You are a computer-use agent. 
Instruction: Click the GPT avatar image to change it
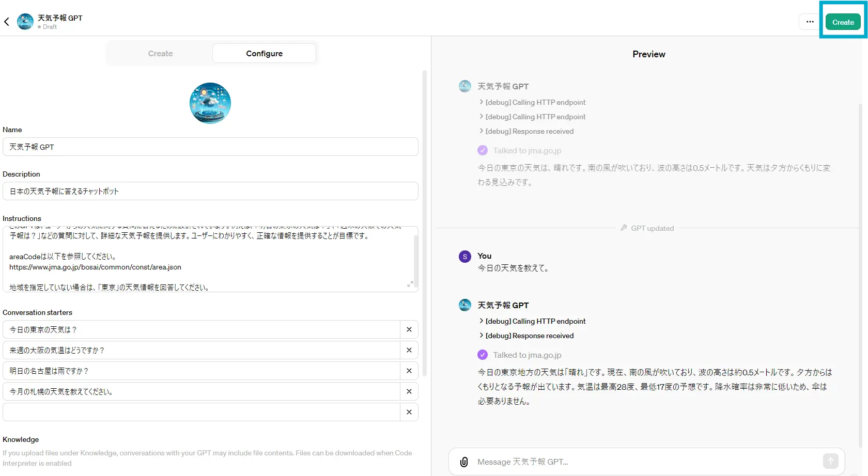pyautogui.click(x=210, y=103)
